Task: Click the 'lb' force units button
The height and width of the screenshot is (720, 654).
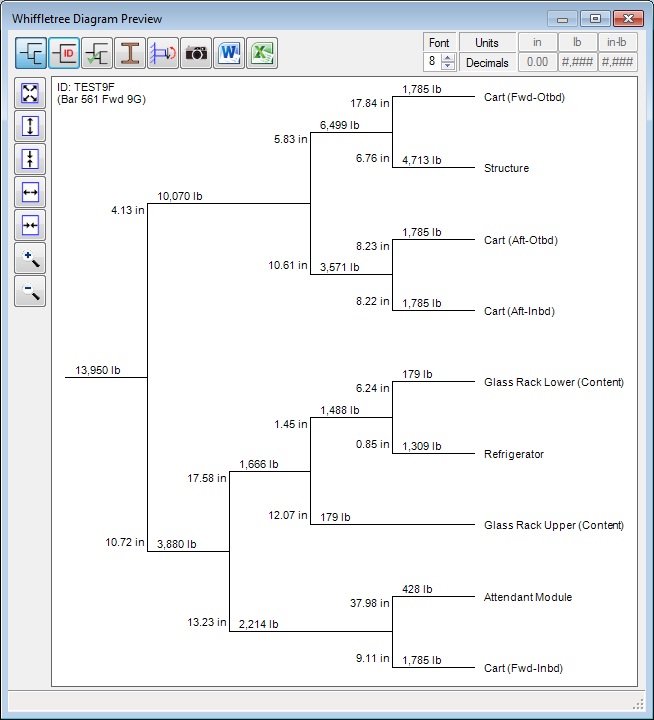Action: (x=577, y=42)
